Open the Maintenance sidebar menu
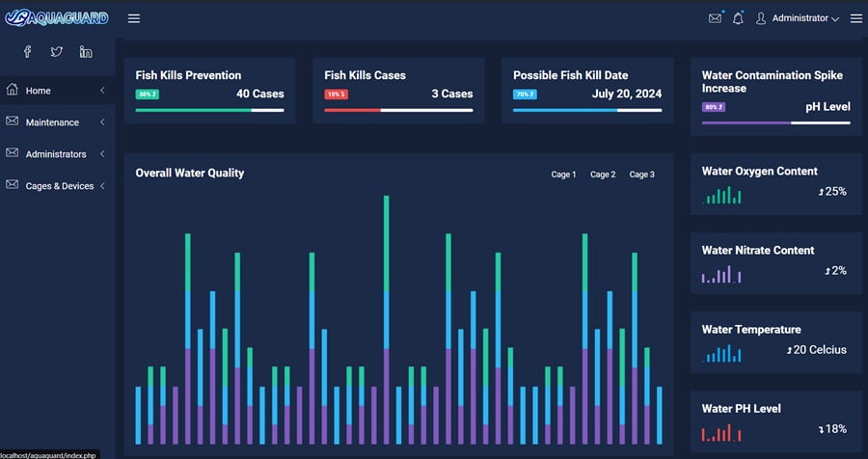This screenshot has width=868, height=459. tap(52, 122)
